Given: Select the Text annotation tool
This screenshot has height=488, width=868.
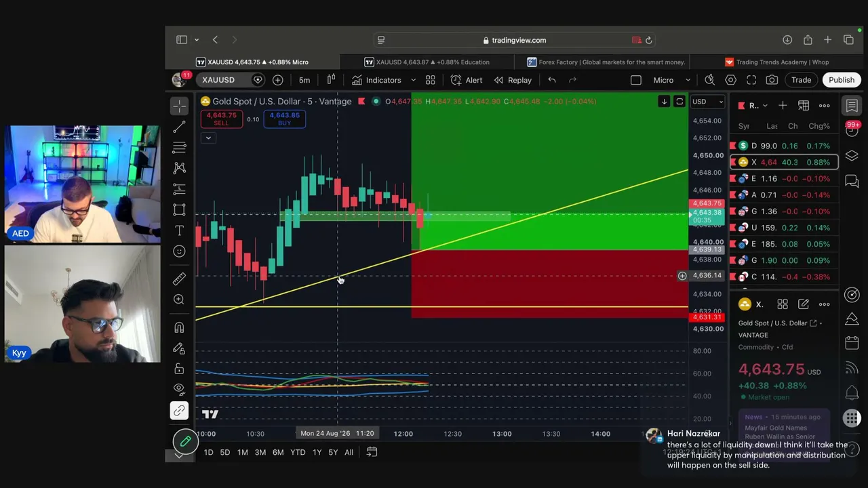Looking at the screenshot, I should (179, 230).
